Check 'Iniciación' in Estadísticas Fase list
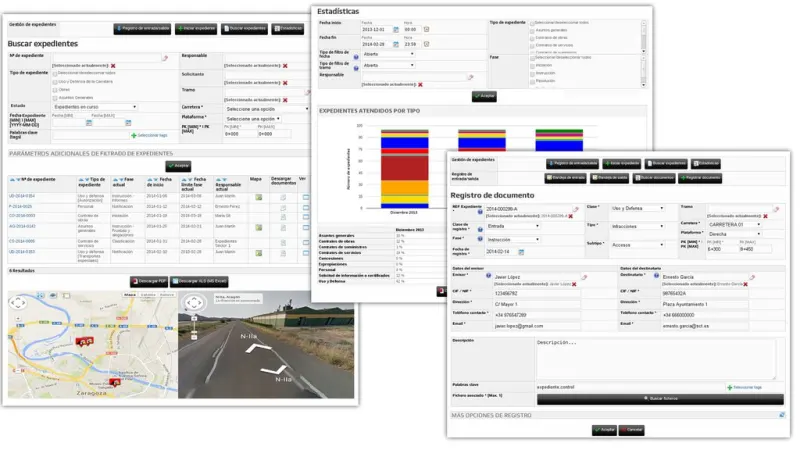The height and width of the screenshot is (450, 800). pos(532,66)
